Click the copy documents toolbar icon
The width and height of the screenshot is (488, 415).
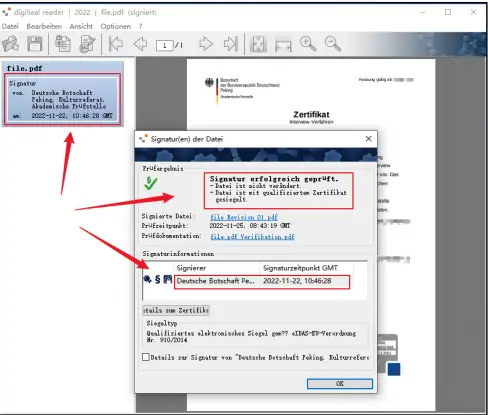click(x=63, y=44)
